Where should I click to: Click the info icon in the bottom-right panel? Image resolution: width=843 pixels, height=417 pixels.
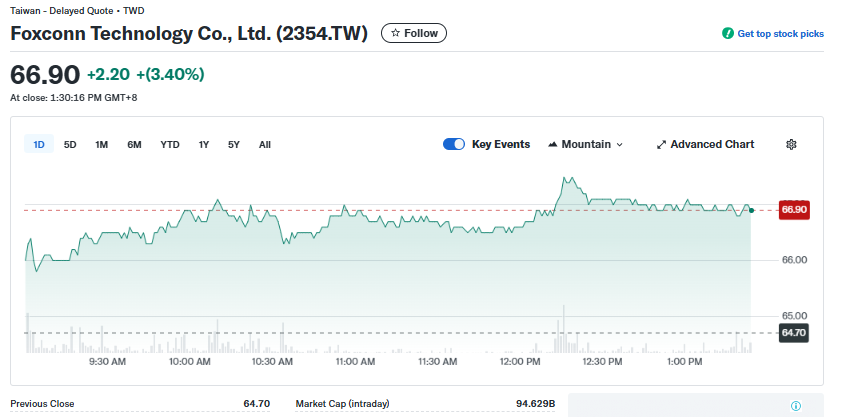point(796,406)
